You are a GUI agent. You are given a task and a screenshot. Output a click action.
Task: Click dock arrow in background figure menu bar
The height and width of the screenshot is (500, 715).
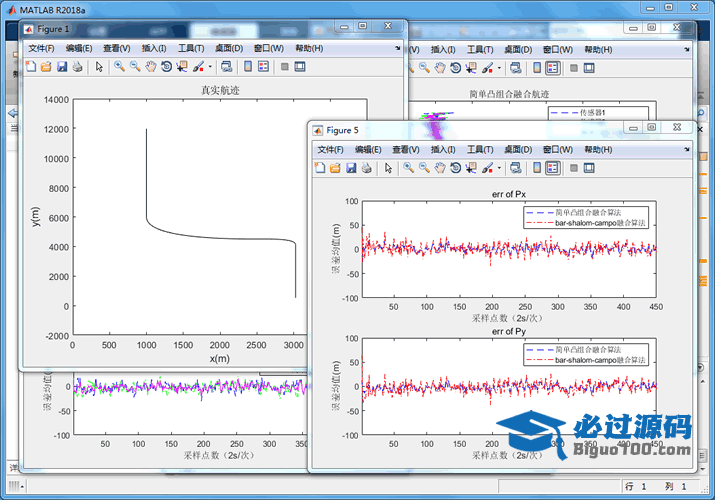point(687,49)
